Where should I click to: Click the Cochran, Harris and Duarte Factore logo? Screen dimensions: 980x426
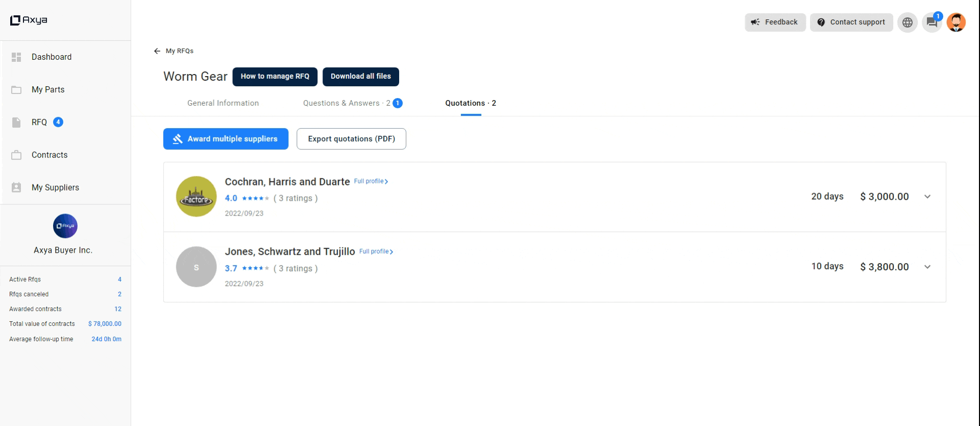click(x=197, y=197)
